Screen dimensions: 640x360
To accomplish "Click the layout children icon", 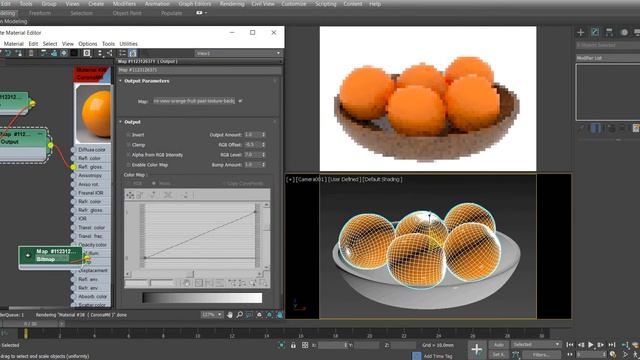I will tap(110, 53).
